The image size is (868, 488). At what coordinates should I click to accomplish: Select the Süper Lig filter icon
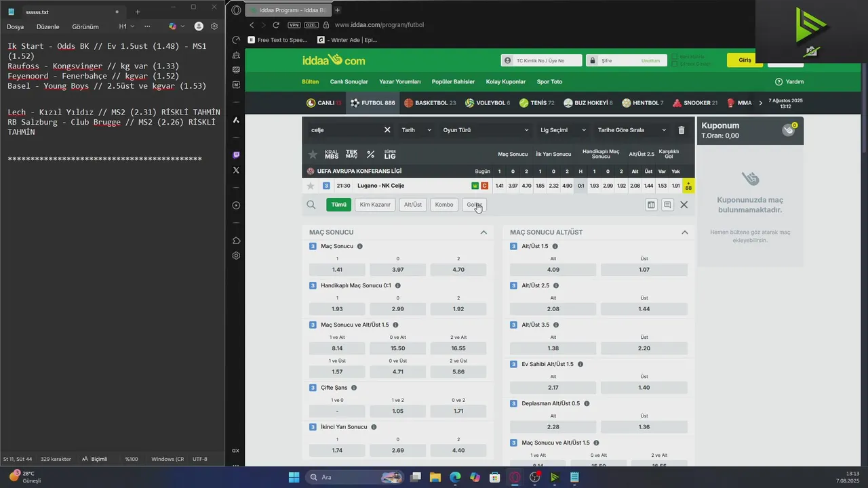pos(390,155)
